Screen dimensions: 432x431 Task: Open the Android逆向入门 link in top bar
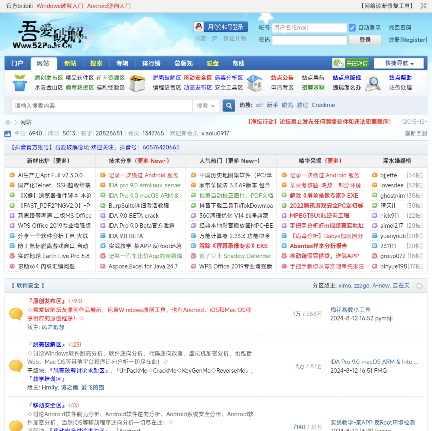(x=109, y=6)
